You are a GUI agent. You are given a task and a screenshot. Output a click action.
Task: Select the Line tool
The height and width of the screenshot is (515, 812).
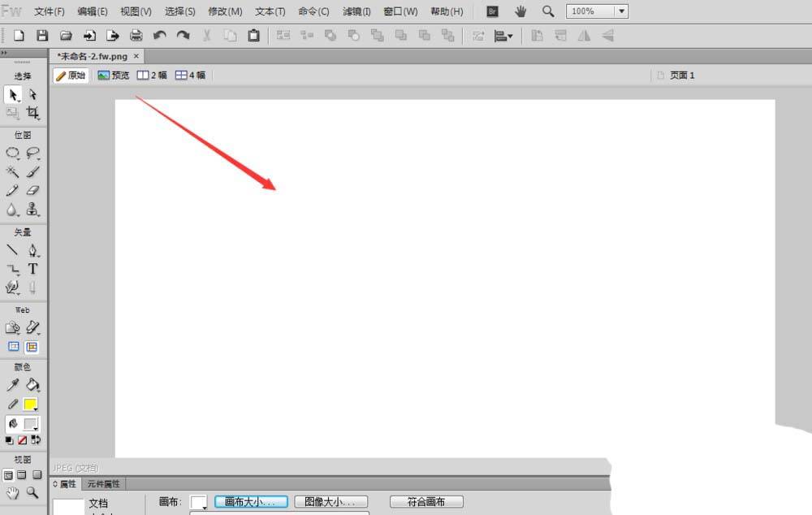coord(13,250)
